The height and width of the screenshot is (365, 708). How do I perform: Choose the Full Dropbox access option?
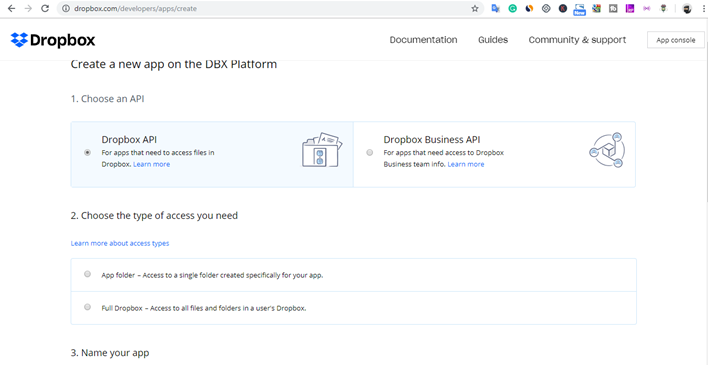(87, 307)
